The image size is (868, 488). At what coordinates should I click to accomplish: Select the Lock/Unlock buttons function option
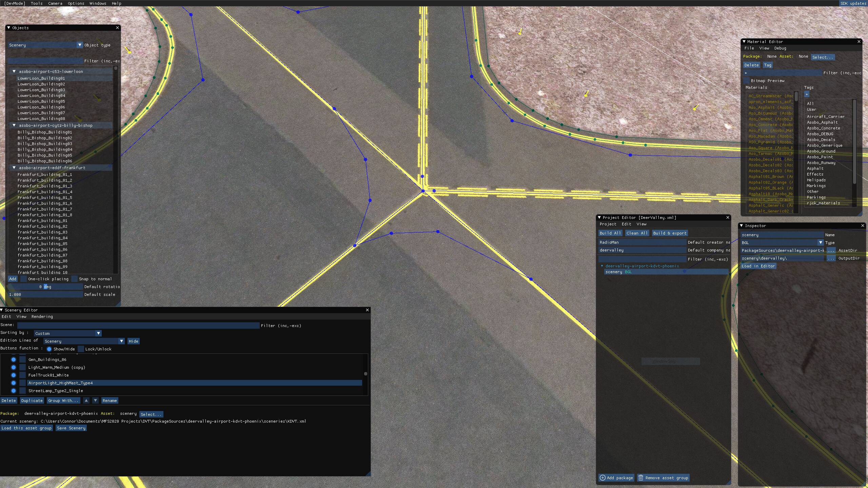point(81,349)
